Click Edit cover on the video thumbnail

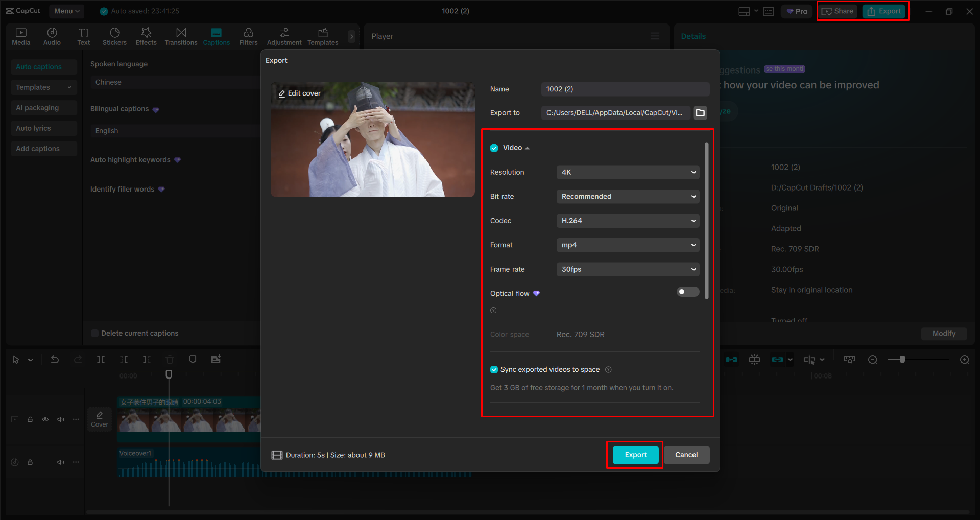point(300,93)
